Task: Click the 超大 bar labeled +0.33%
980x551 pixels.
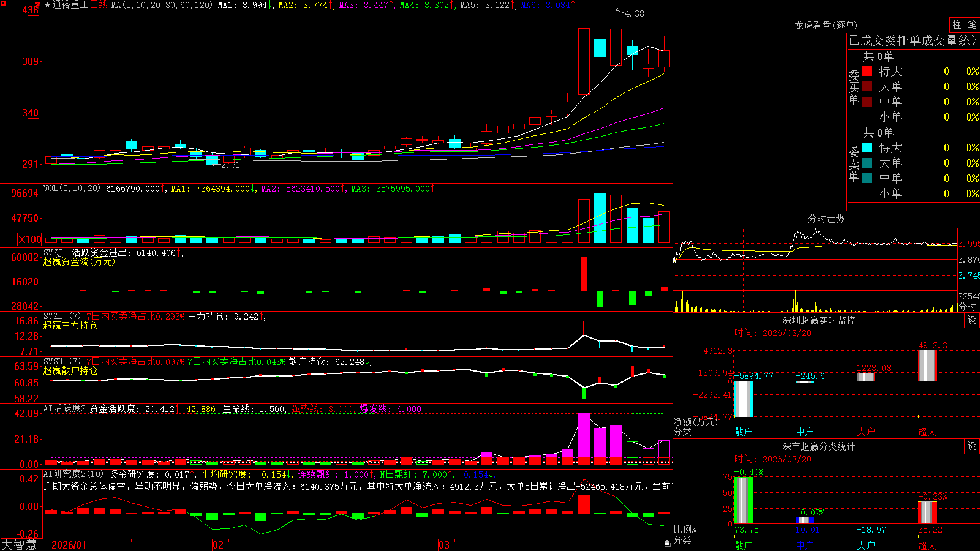Action: click(927, 512)
